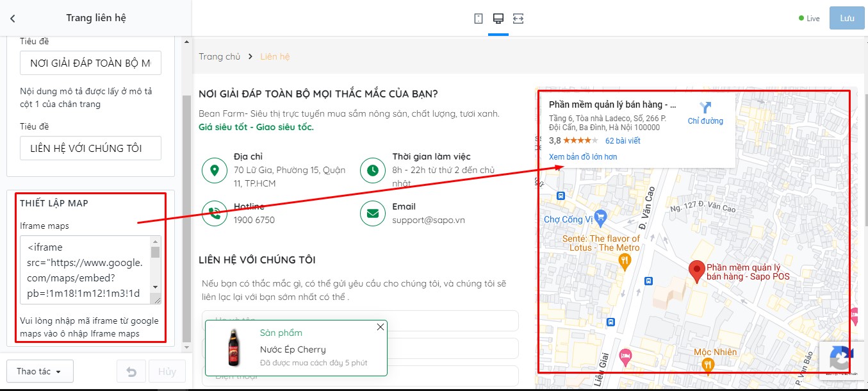Click the undo arrow button
Image resolution: width=868 pixels, height=391 pixels.
131,372
